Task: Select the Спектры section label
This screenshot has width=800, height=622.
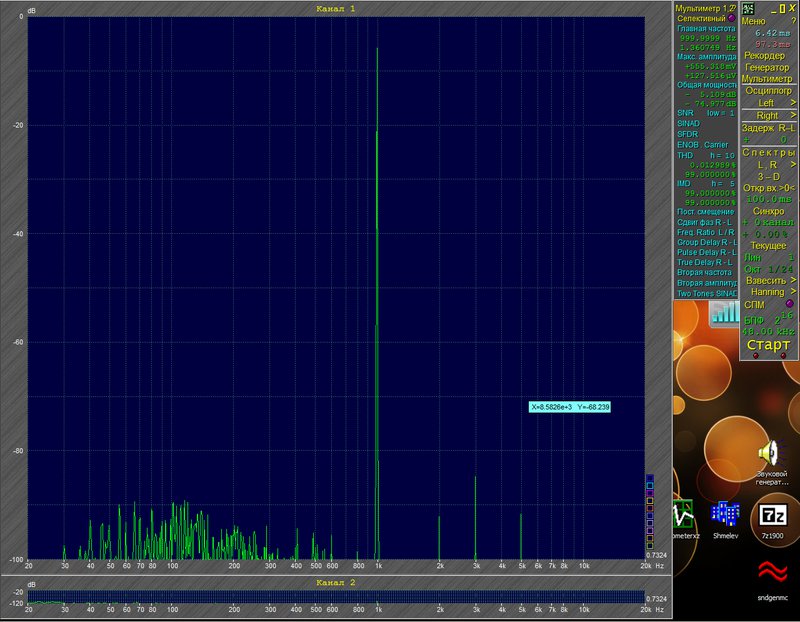Action: coord(768,153)
